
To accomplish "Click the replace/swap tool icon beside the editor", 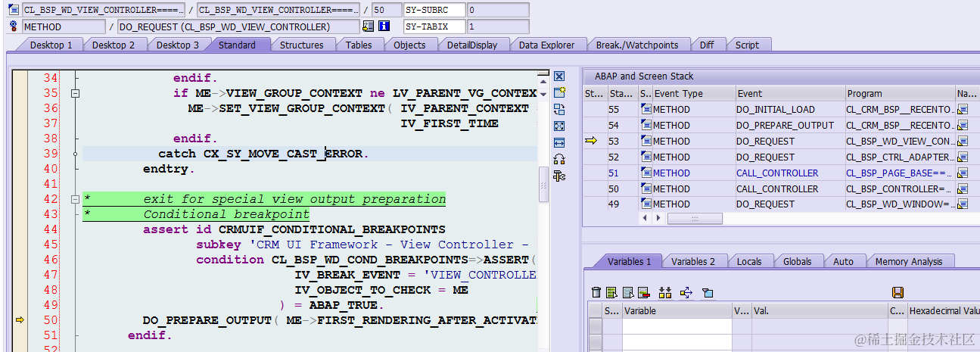I will [x=559, y=110].
